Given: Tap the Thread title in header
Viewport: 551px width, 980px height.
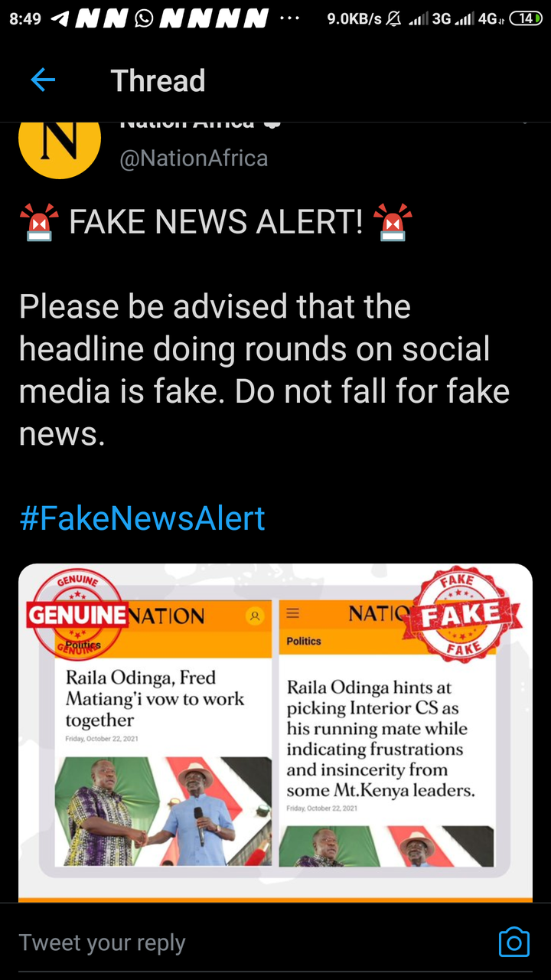Looking at the screenshot, I should coord(158,80).
